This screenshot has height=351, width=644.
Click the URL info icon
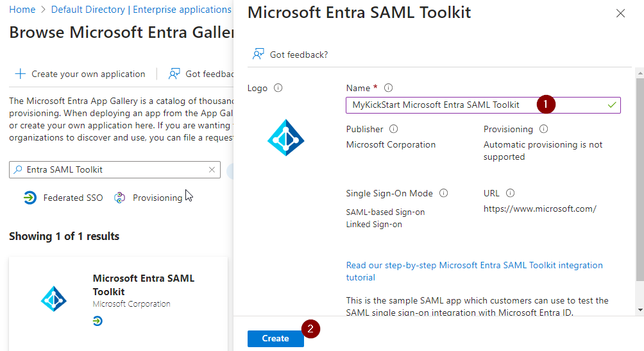[x=510, y=193]
